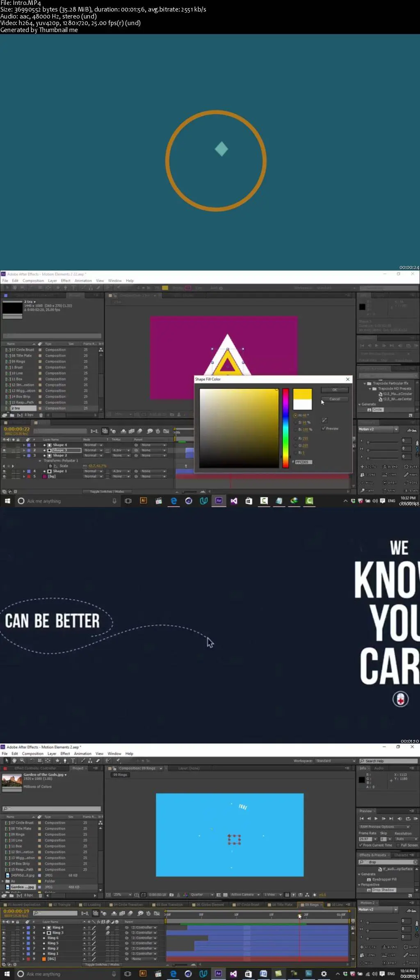
Task: Open Settings gear on the 10:14 PM taskbar
Action: click(x=324, y=973)
